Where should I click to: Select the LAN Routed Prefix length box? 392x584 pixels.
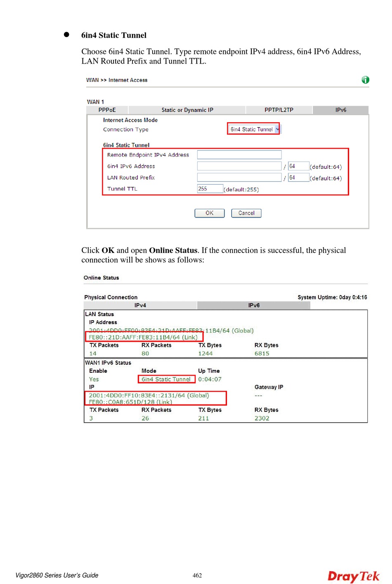298,177
